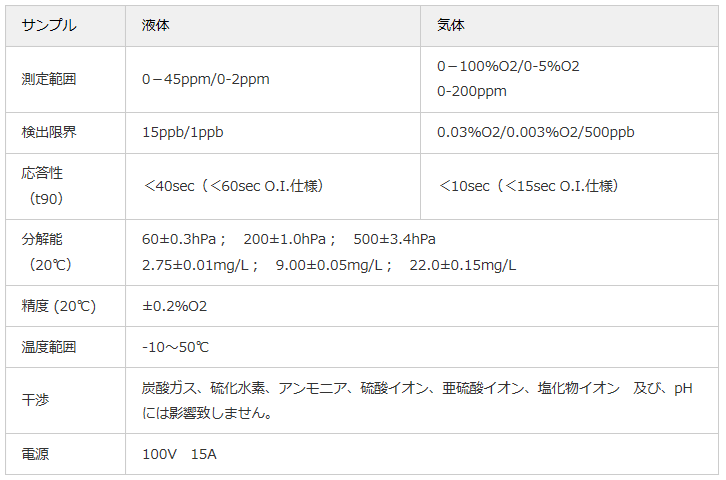Select the 15ppb/1ppb detection limit value
This screenshot has height=480, width=726.
182,132
